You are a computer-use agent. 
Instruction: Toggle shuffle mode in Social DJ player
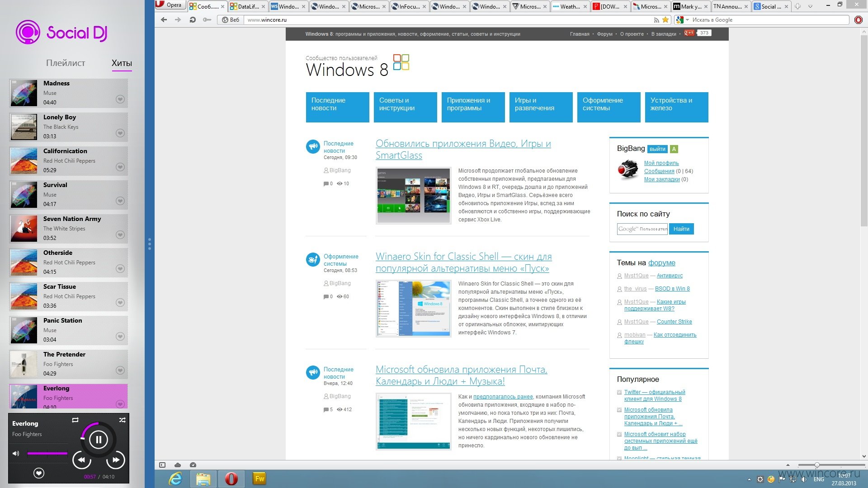pos(122,420)
